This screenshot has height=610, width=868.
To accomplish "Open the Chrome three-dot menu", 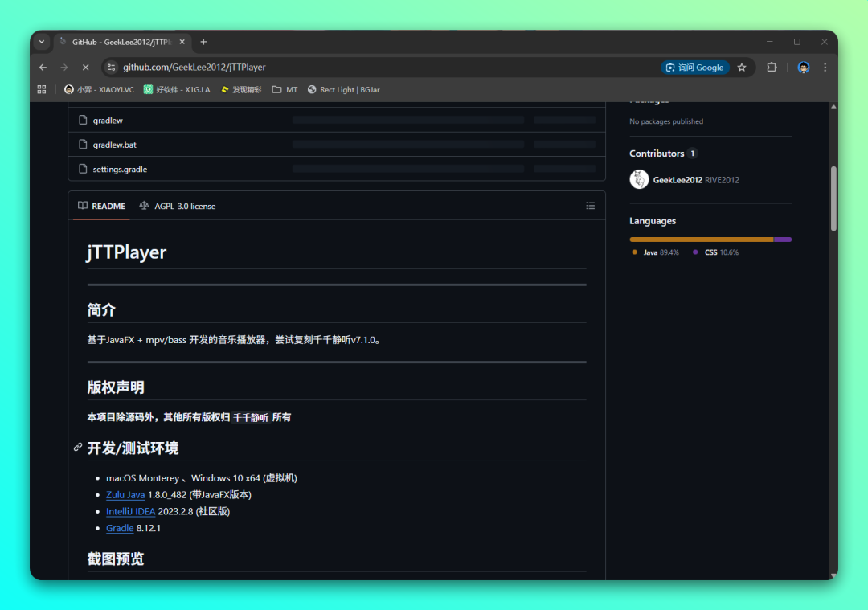I will (825, 68).
